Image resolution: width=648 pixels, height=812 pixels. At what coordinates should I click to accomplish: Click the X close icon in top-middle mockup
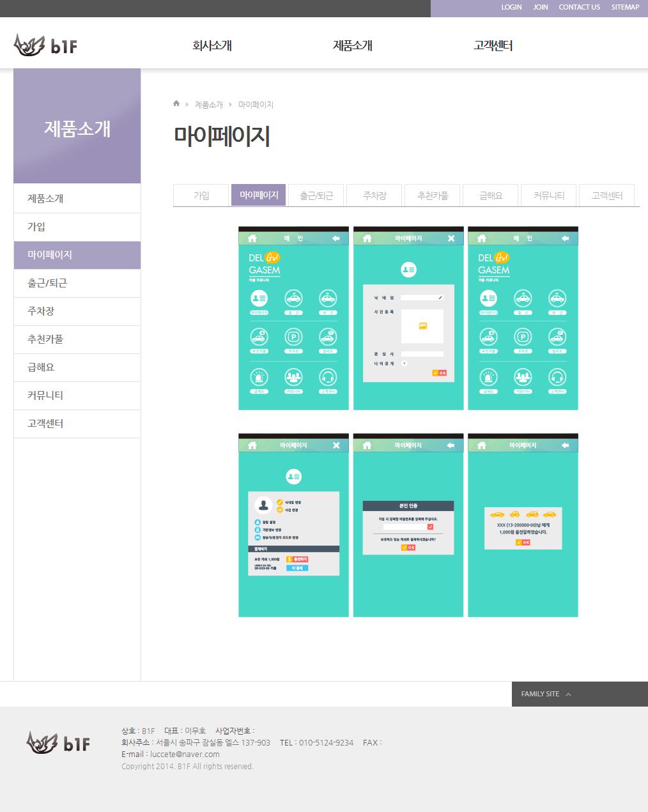click(451, 238)
